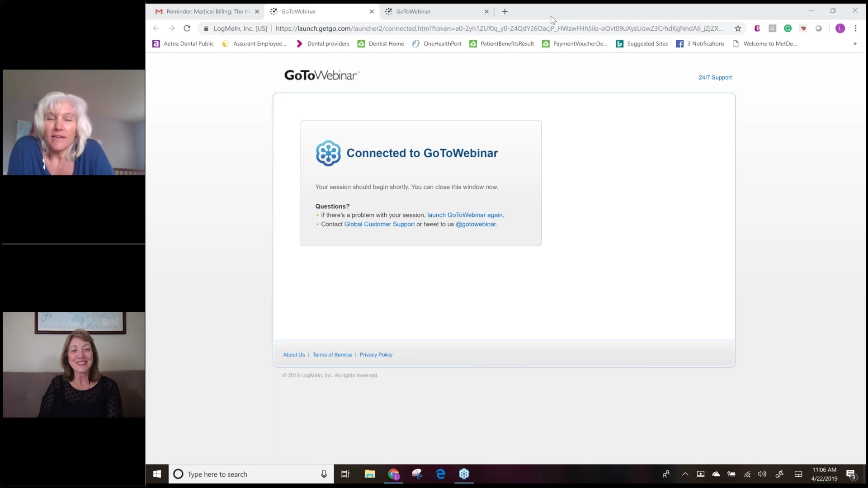Click the browser reload page icon
Screen dimensions: 868x488
(x=187, y=28)
